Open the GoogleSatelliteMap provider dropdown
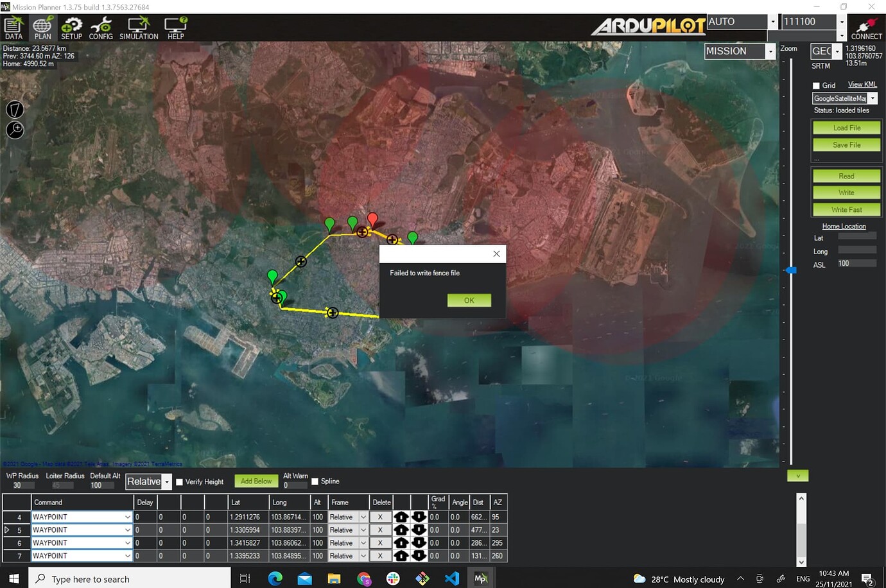The height and width of the screenshot is (588, 886). 873,98
